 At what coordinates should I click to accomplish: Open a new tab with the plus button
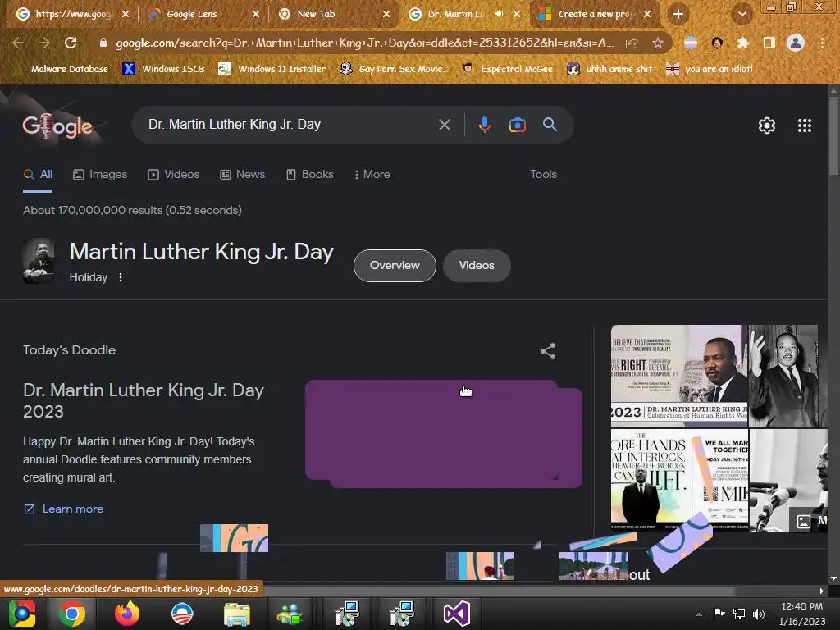pyautogui.click(x=678, y=14)
